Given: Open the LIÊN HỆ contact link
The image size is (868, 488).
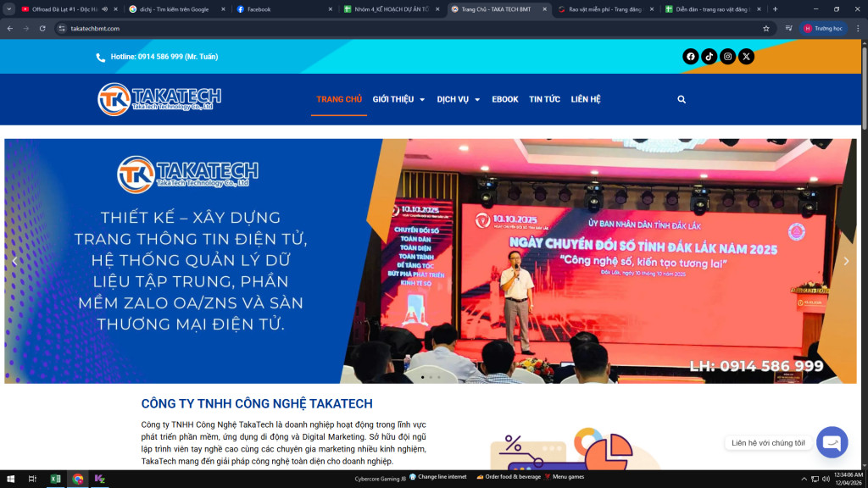Looking at the screenshot, I should tap(586, 99).
